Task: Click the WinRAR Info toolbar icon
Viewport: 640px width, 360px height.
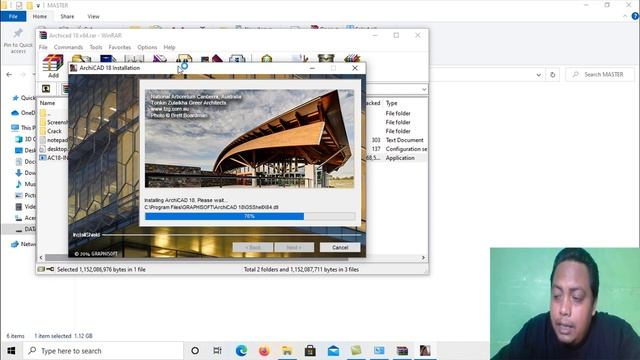Action: pyautogui.click(x=237, y=59)
